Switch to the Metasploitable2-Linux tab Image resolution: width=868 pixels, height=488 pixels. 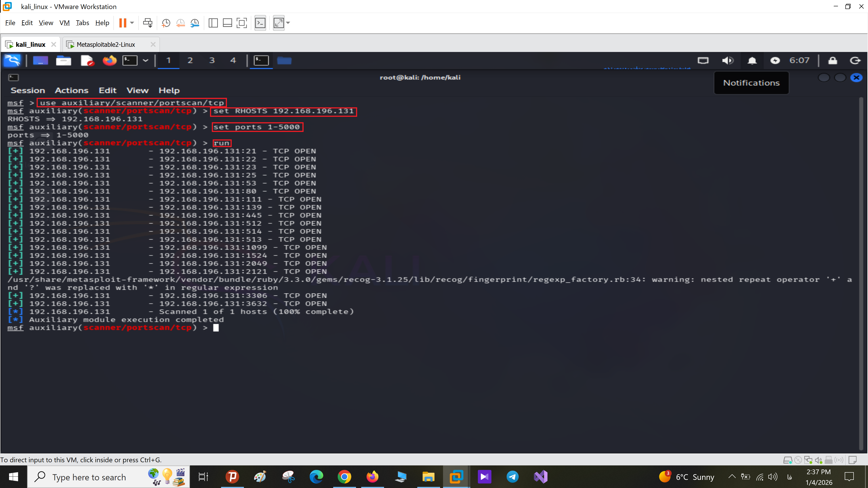[x=106, y=45]
